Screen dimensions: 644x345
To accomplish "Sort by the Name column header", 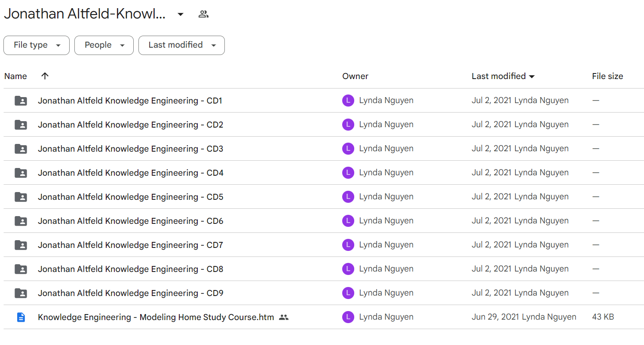I will (15, 76).
